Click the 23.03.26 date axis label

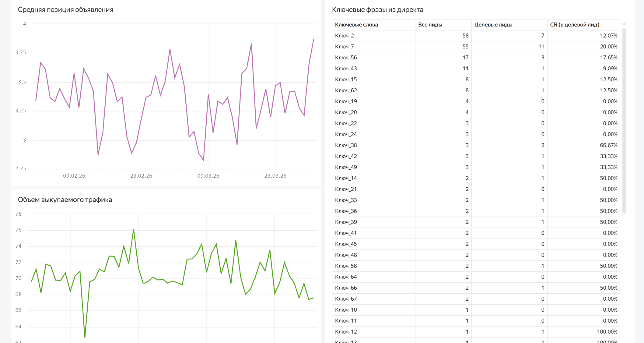pos(275,176)
